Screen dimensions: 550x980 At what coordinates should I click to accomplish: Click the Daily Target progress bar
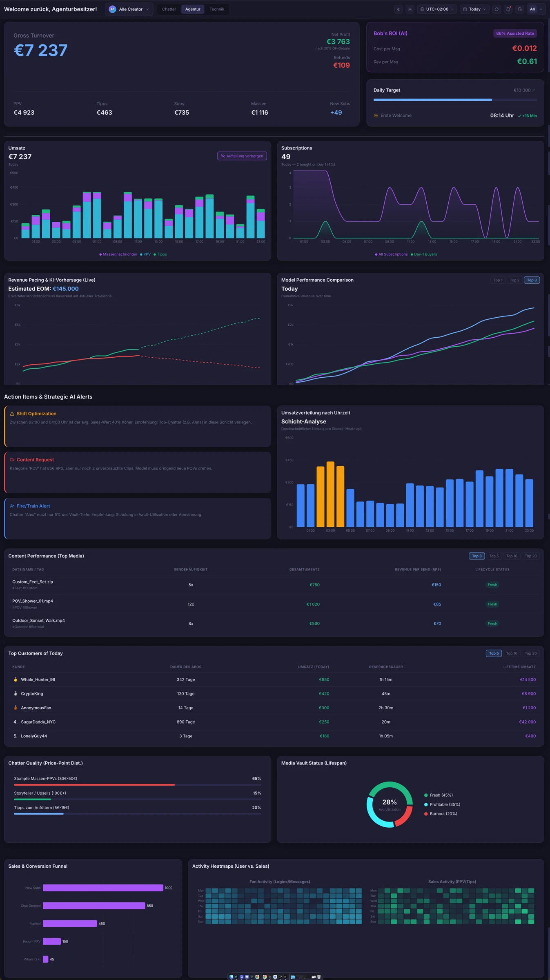point(455,100)
